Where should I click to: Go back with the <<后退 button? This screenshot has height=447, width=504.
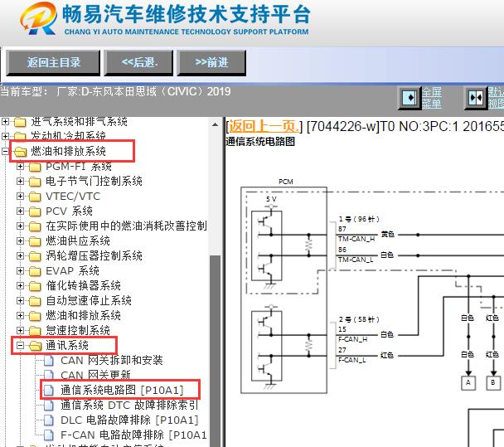point(139,63)
